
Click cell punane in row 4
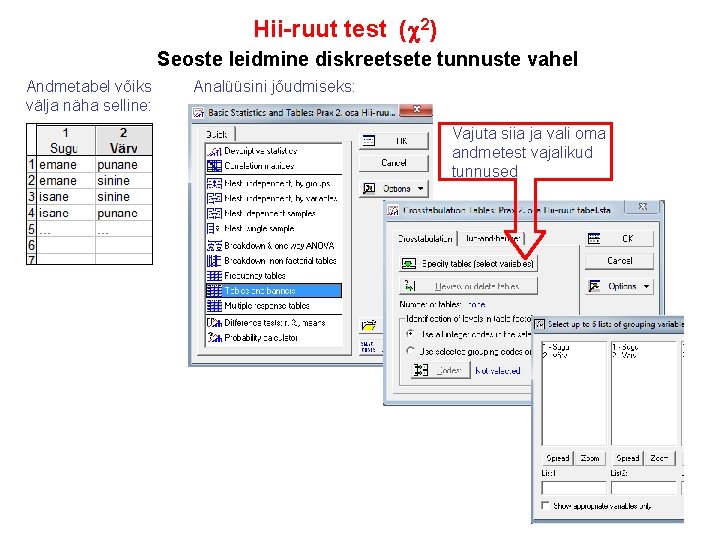(124, 213)
